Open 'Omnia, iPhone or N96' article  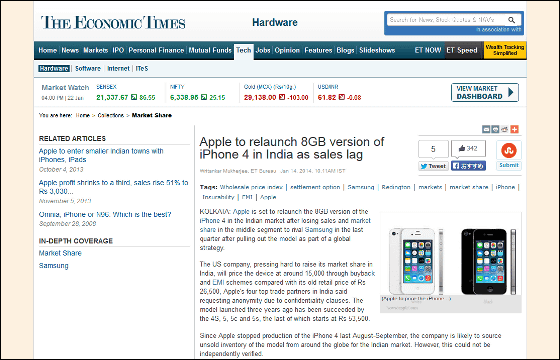pyautogui.click(x=105, y=214)
